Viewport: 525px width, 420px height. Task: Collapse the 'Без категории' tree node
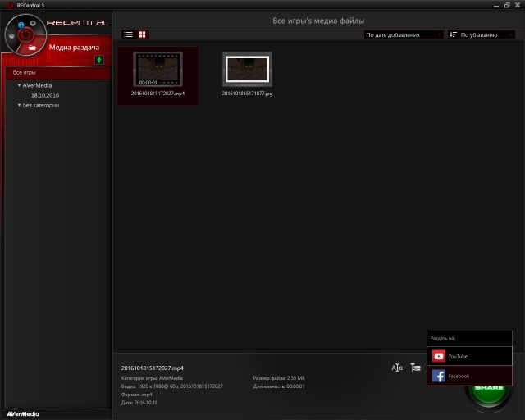(19, 105)
